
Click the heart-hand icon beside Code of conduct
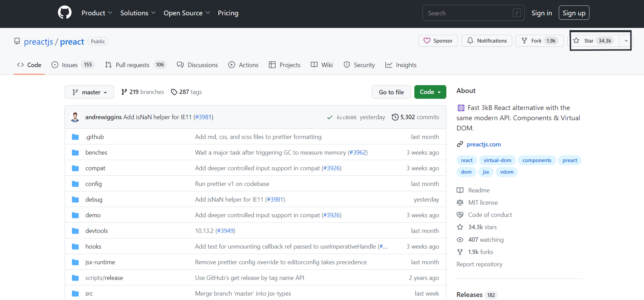[x=460, y=215]
